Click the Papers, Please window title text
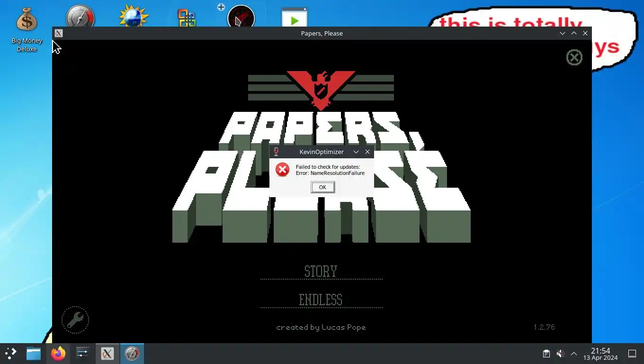644x364 pixels. click(x=322, y=33)
